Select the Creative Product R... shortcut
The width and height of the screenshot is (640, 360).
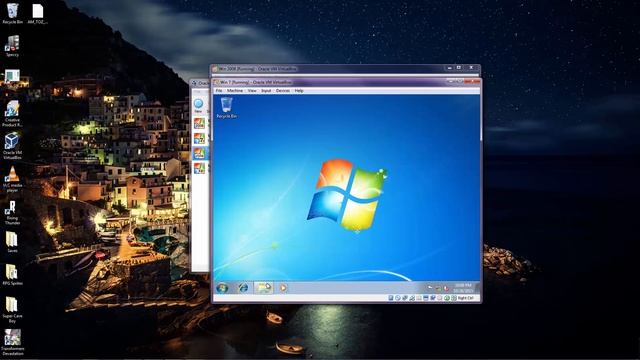[12, 114]
